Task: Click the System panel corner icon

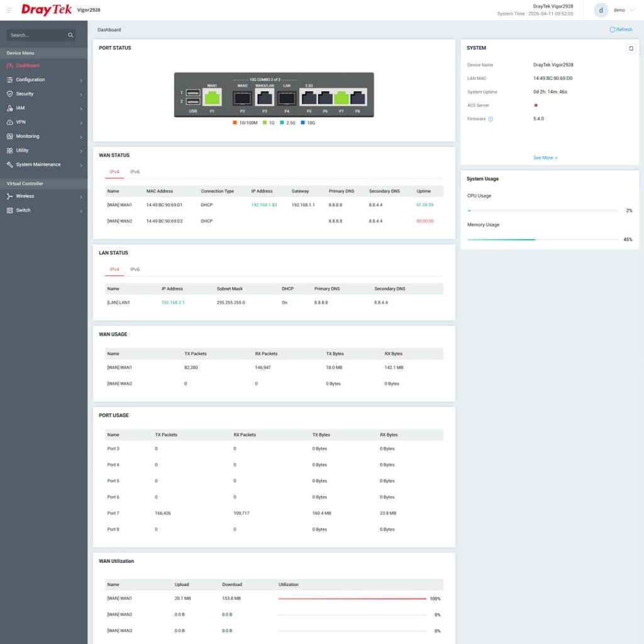Action: 631,48
